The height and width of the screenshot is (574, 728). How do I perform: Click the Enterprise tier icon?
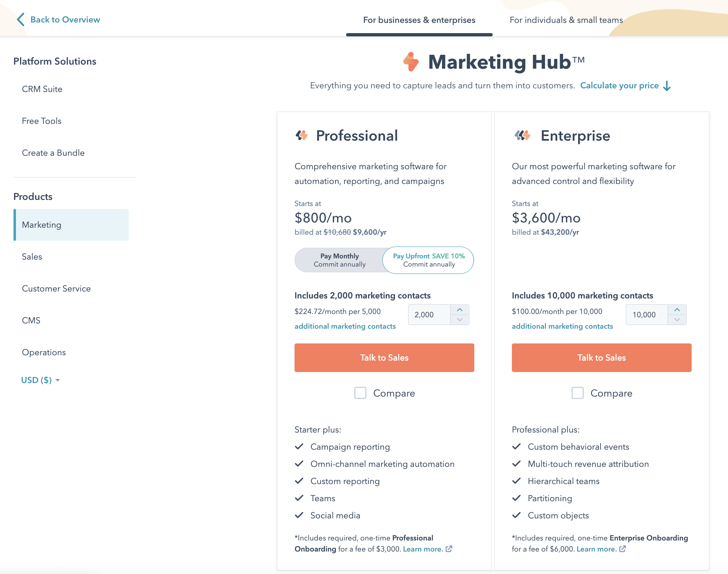523,135
